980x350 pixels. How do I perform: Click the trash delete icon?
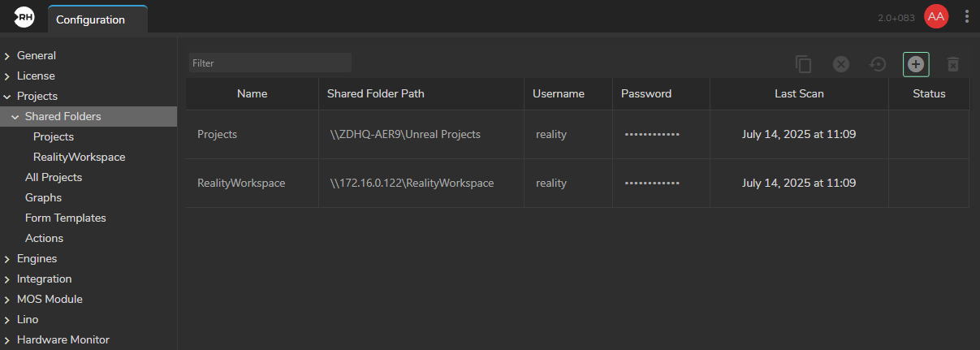point(953,64)
